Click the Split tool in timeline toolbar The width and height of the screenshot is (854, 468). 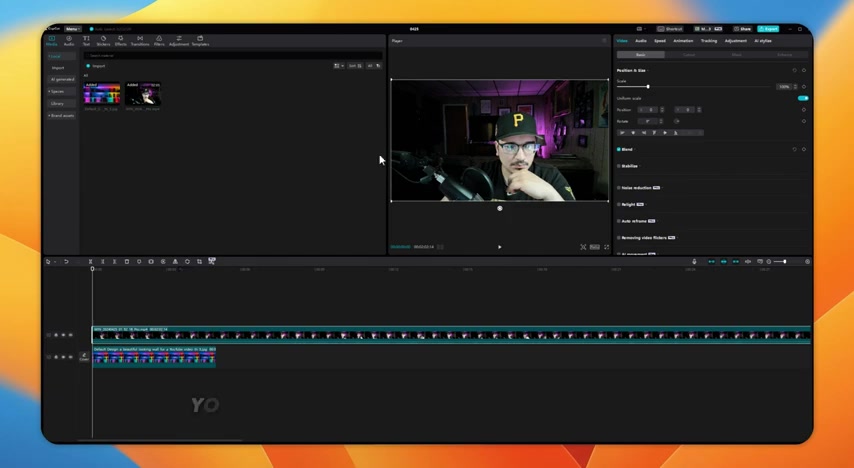pyautogui.click(x=90, y=262)
